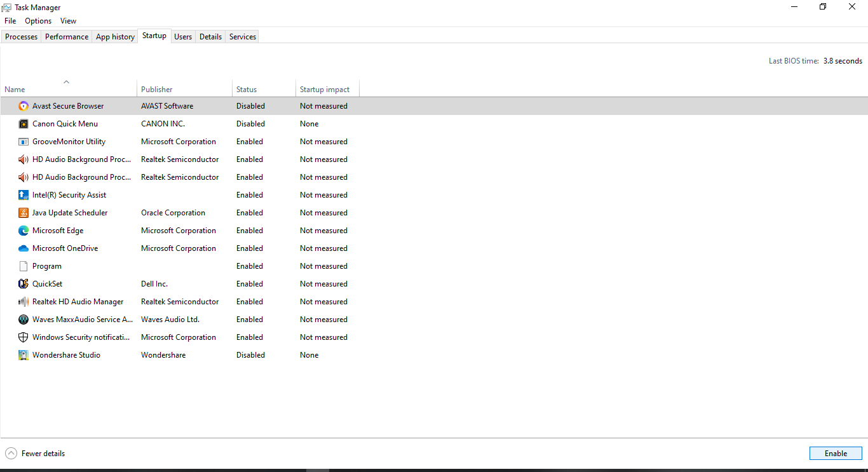The width and height of the screenshot is (868, 472).
Task: Click the "Fewer details" label
Action: point(43,454)
